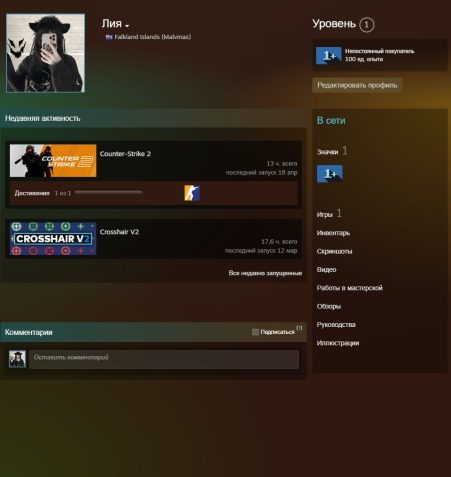This screenshot has width=451, height=477.
Task: Open the Crosshair V2 game banner
Action: pyautogui.click(x=53, y=239)
